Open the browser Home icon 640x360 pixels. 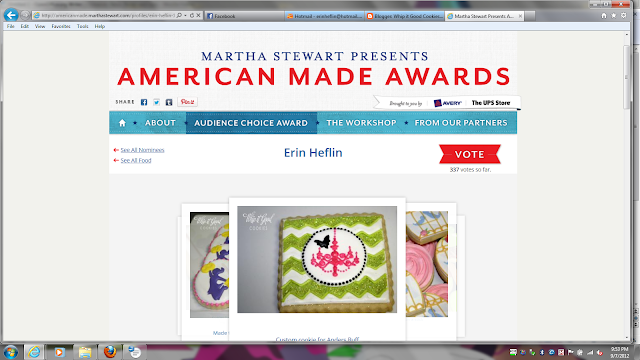point(604,16)
